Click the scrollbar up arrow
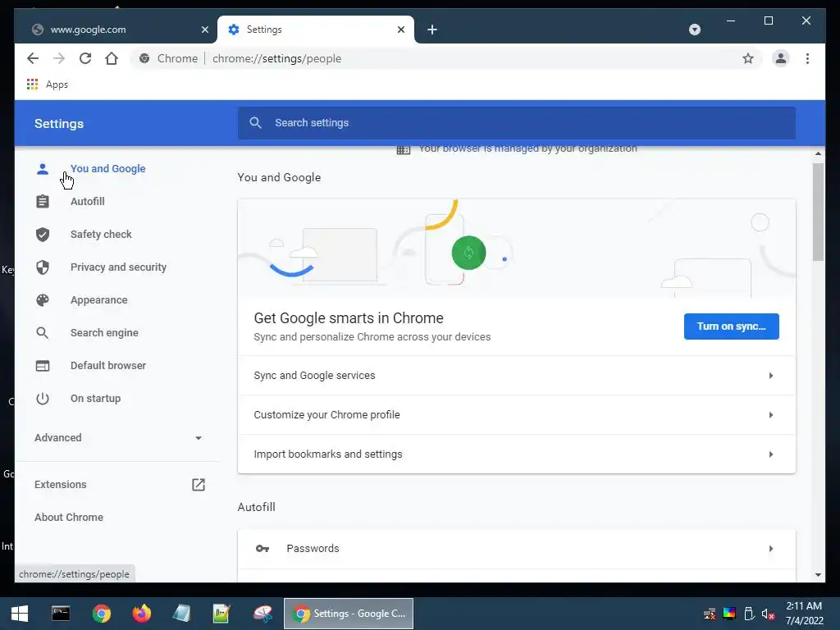The height and width of the screenshot is (630, 840). point(818,153)
